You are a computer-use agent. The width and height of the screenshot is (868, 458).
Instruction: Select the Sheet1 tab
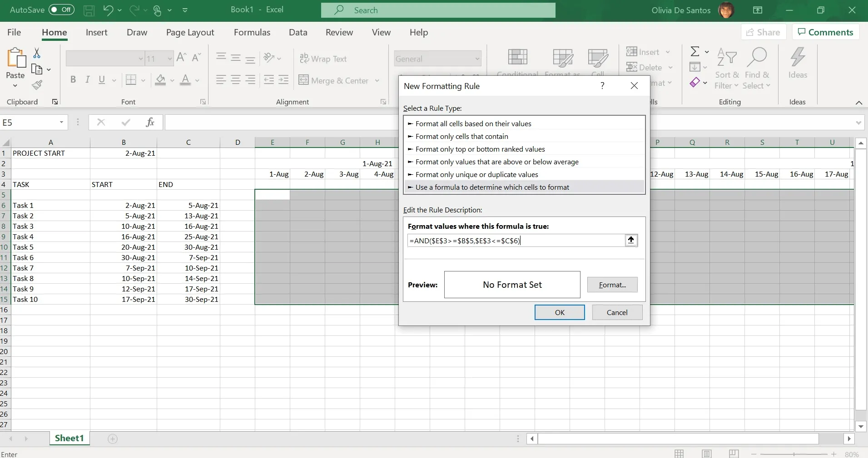point(69,438)
